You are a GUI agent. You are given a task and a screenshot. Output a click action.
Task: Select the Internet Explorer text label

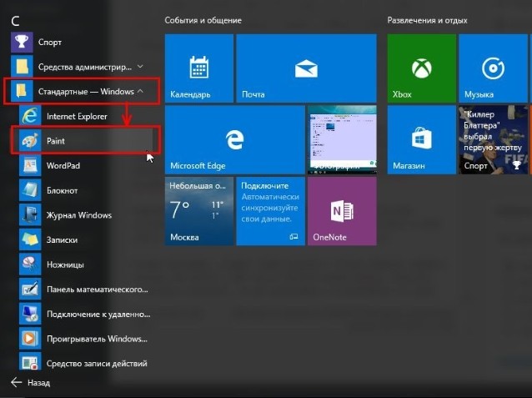coord(77,117)
